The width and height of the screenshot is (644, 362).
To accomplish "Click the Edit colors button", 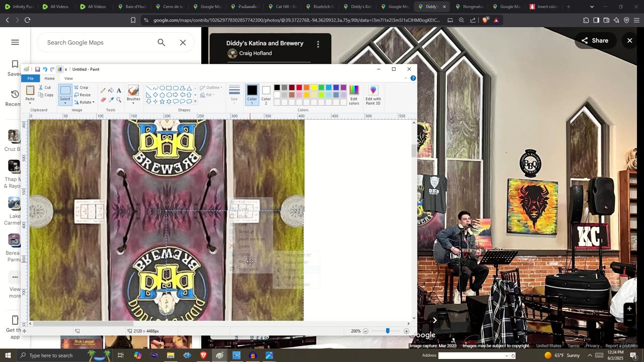I will point(354,95).
